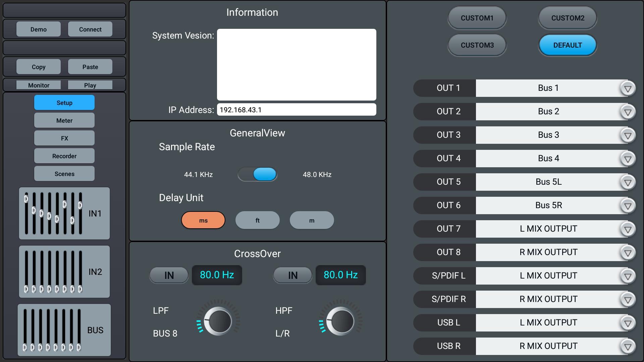This screenshot has width=644, height=362.
Task: Expand the OUT 6 routing dropdown arrow
Action: click(628, 206)
